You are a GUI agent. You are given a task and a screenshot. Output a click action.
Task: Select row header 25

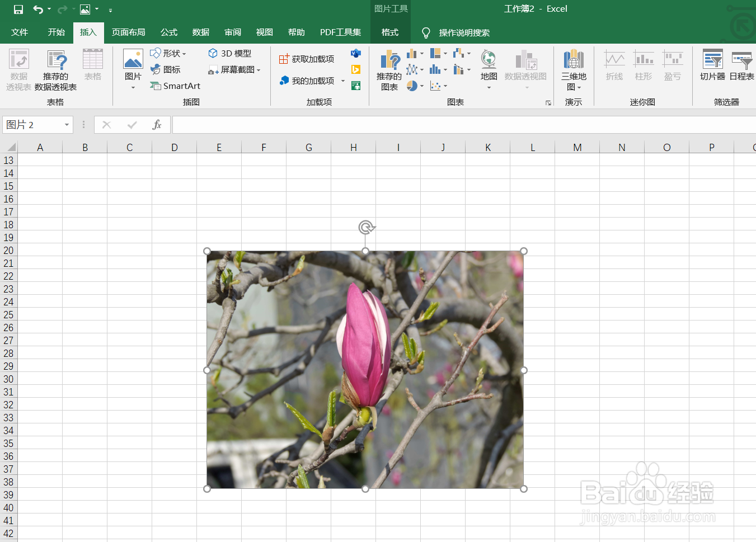8,314
